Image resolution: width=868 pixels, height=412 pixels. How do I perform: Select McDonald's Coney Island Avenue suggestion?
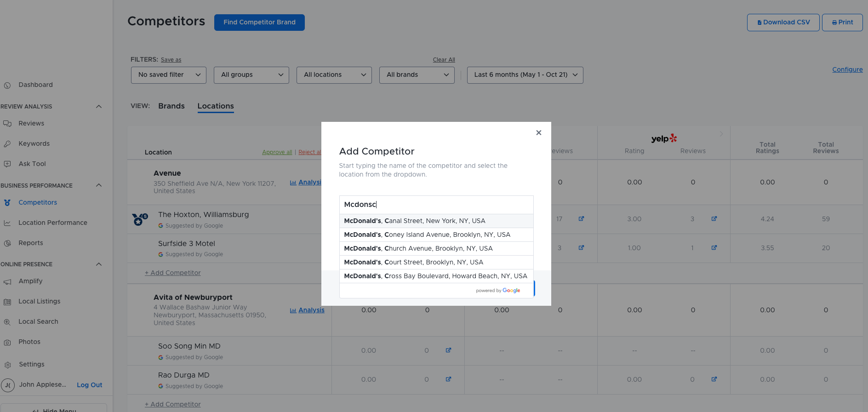pos(436,235)
